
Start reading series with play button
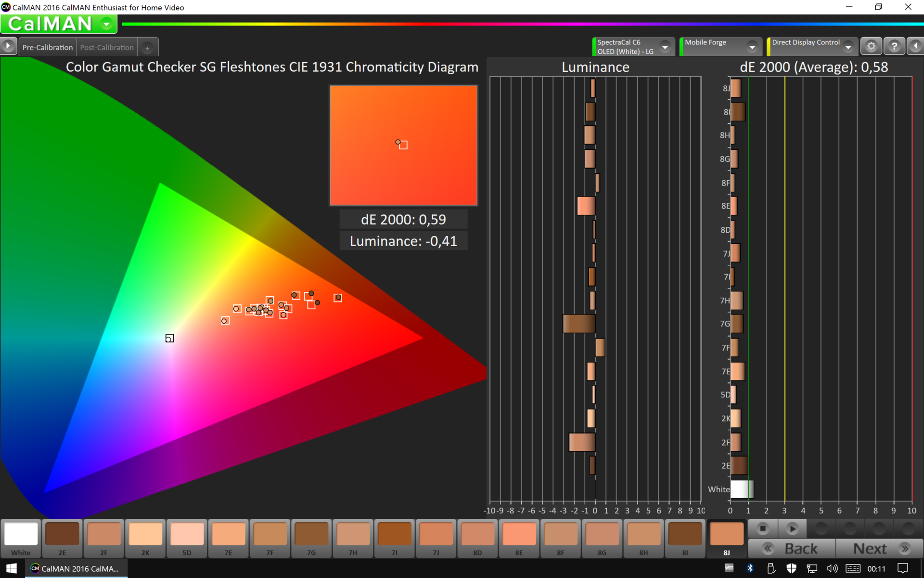pos(792,528)
